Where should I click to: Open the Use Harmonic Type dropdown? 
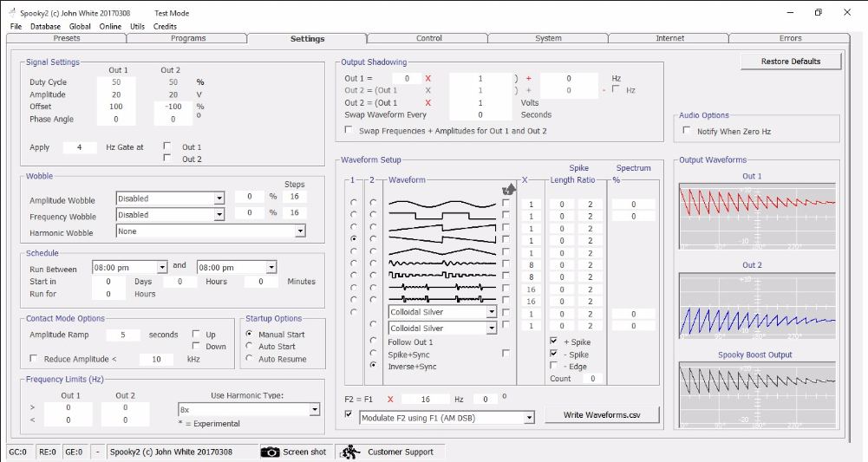[315, 409]
